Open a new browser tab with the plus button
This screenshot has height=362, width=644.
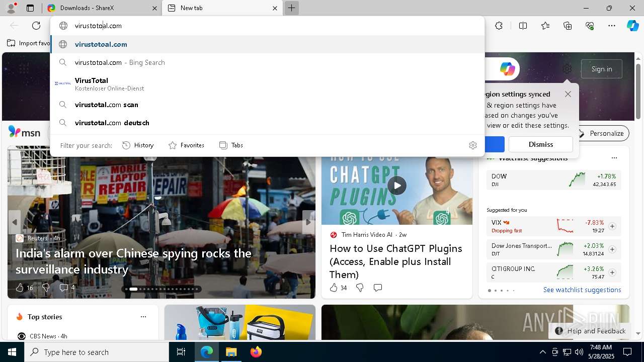point(291,8)
